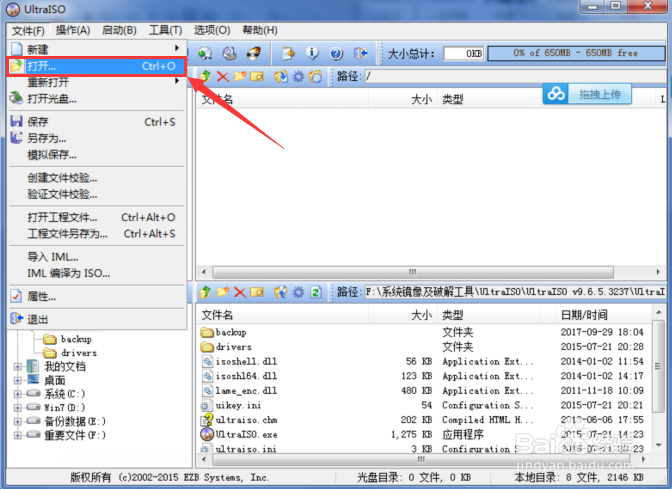Open the 帮助(H) menu
Image resolution: width=672 pixels, height=489 pixels.
pos(260,30)
